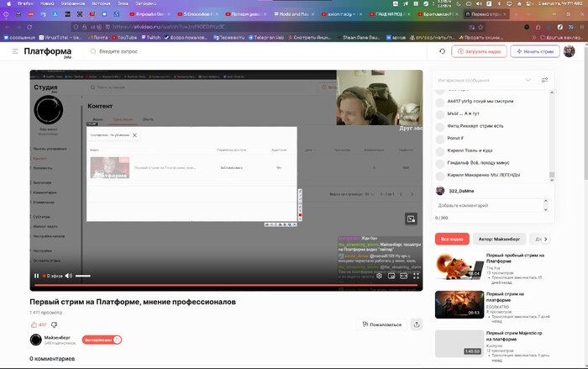
Task: Open Майзенберг channel avatar under video
Action: click(35, 340)
